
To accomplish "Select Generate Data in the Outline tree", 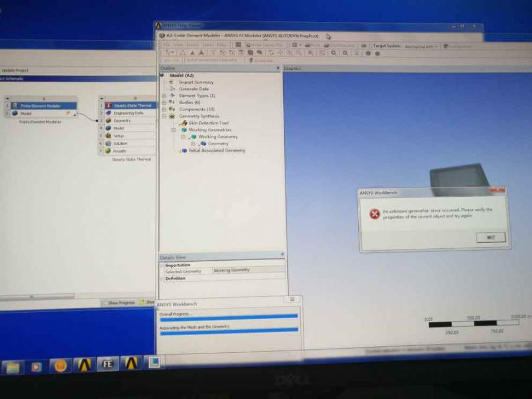I will (x=193, y=89).
